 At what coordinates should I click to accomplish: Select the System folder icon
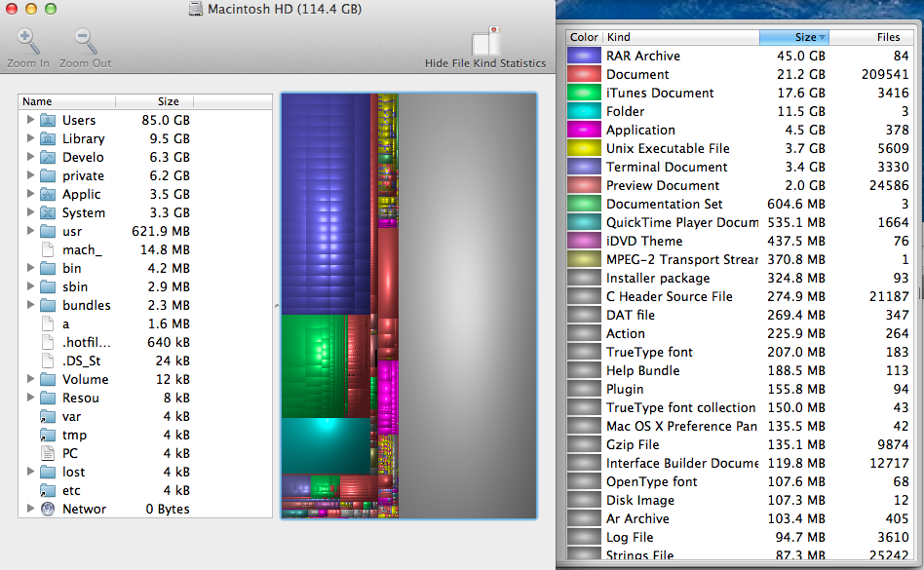click(48, 212)
